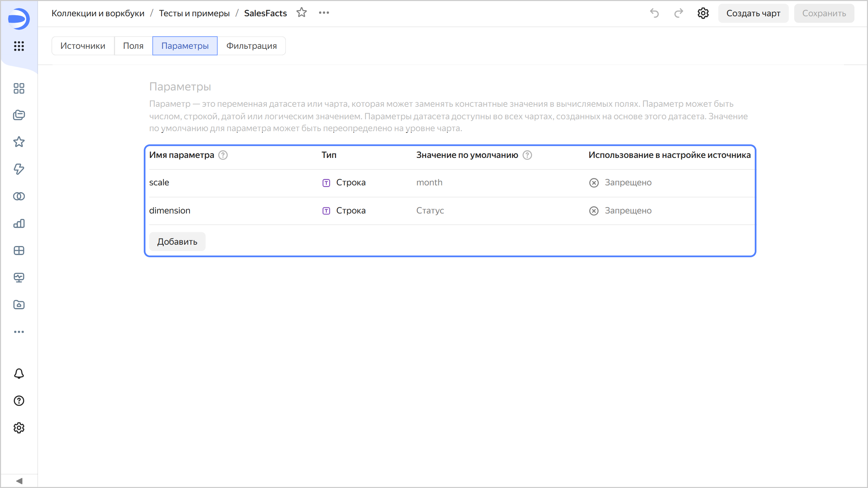Open the ellipsis menu next to SalesFacts
Image resolution: width=868 pixels, height=488 pixels.
323,13
